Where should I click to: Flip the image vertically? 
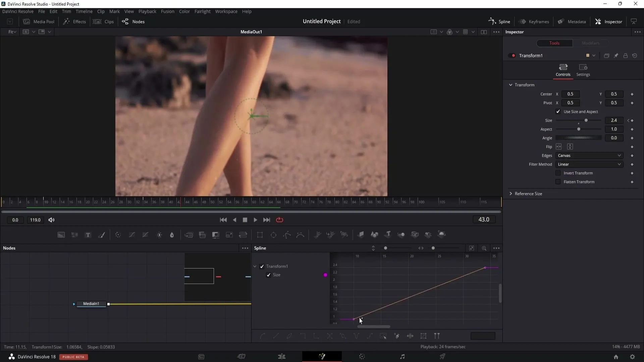click(x=570, y=147)
